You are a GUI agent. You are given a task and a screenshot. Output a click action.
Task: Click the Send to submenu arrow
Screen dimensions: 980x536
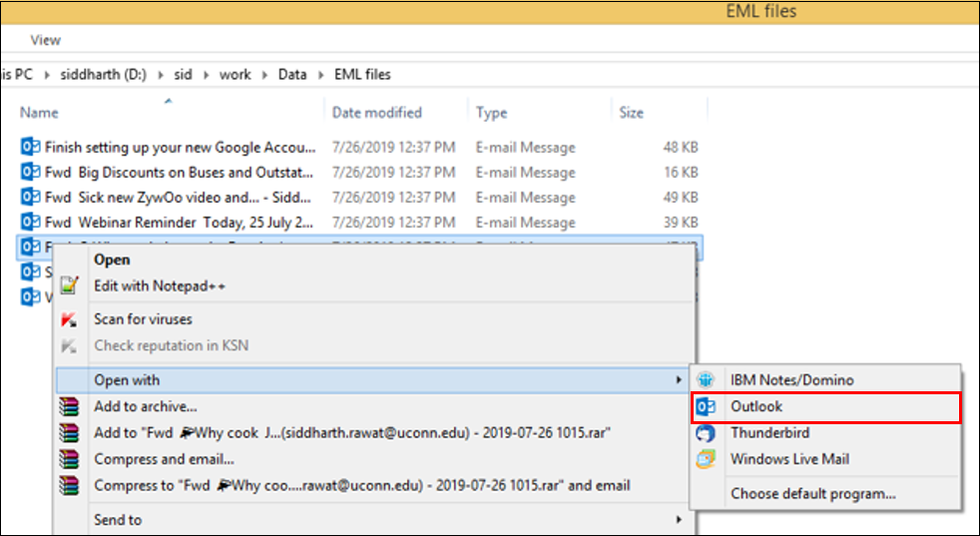679,520
